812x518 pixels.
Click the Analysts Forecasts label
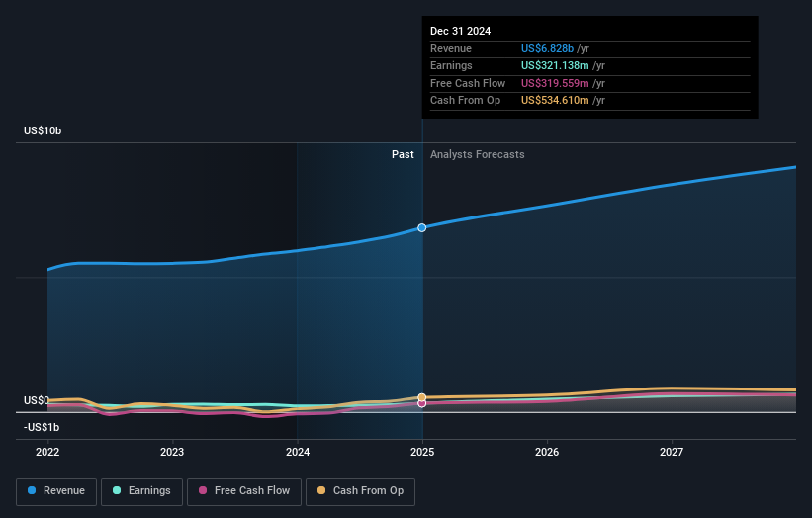478,155
